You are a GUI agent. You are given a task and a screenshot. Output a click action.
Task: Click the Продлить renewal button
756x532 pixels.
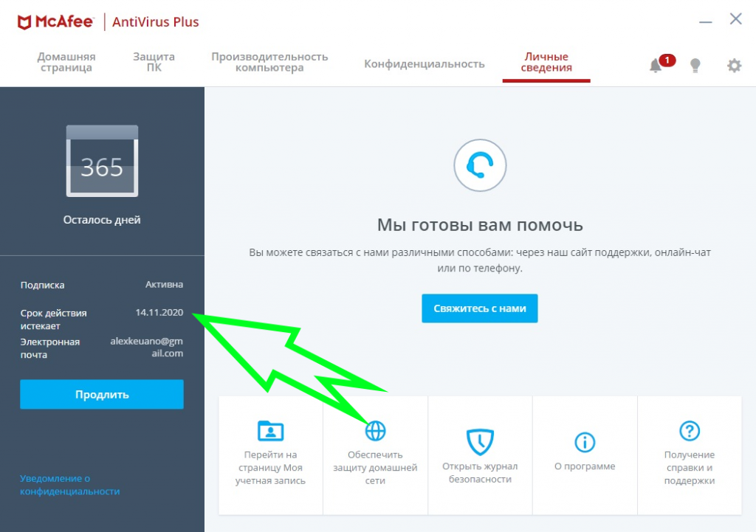(x=102, y=394)
